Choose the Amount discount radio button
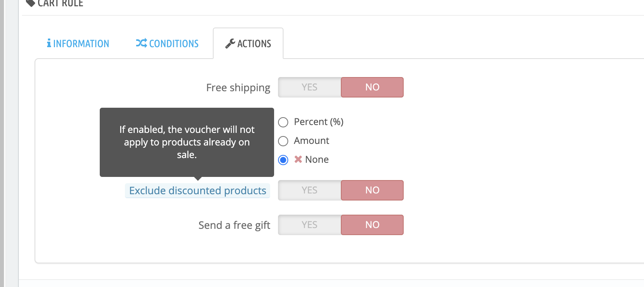This screenshot has width=644, height=287. pyautogui.click(x=283, y=141)
